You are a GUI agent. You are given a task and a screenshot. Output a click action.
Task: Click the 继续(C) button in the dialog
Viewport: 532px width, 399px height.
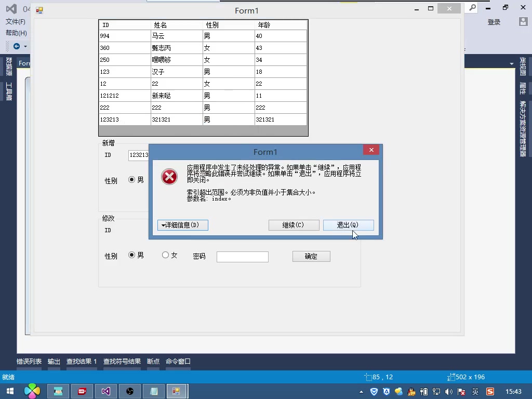pyautogui.click(x=294, y=225)
